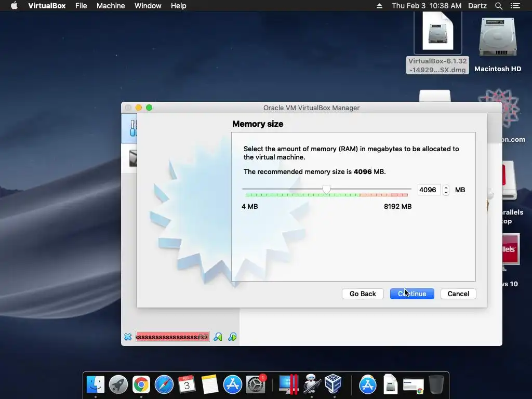532x399 pixels.
Task: Click the eject icon in menu bar
Action: 379,6
